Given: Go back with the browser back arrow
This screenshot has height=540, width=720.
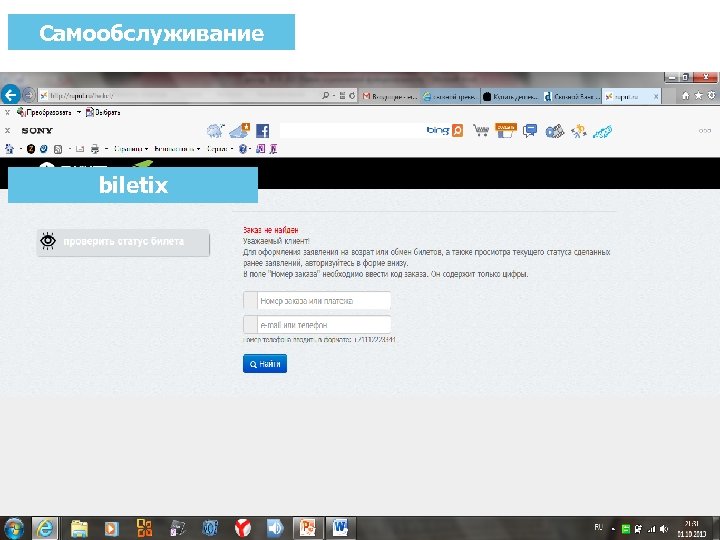Looking at the screenshot, I should (x=10, y=95).
